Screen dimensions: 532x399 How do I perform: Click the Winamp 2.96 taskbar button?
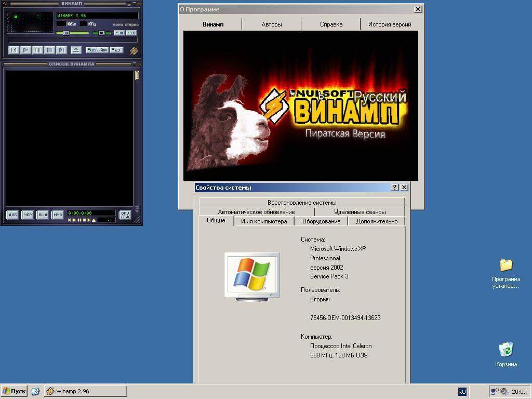point(86,391)
